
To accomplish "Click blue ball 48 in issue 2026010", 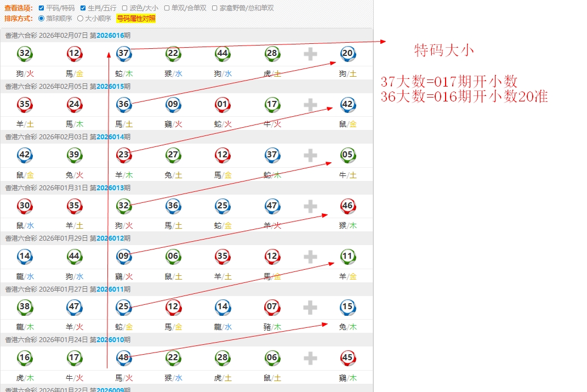I will [124, 358].
